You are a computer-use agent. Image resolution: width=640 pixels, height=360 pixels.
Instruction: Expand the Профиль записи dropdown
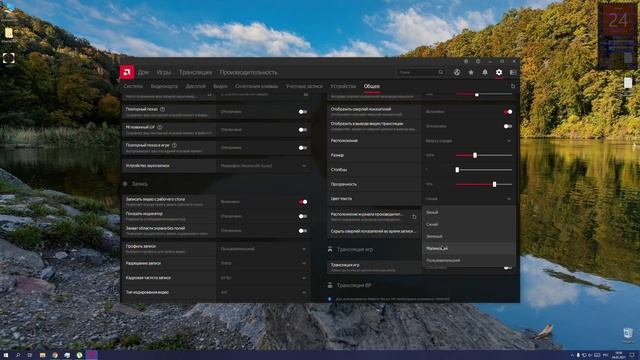point(263,249)
